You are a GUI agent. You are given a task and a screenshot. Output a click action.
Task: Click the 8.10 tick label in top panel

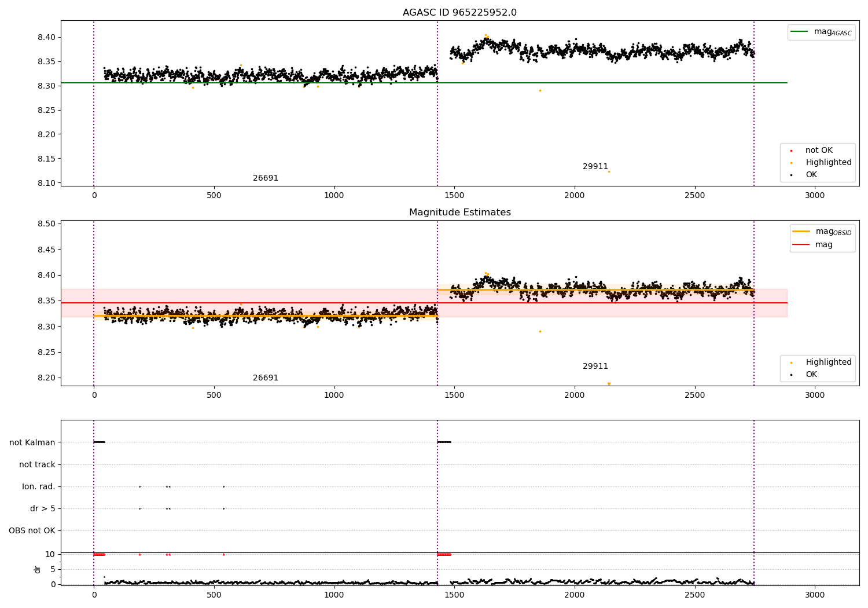tap(46, 184)
